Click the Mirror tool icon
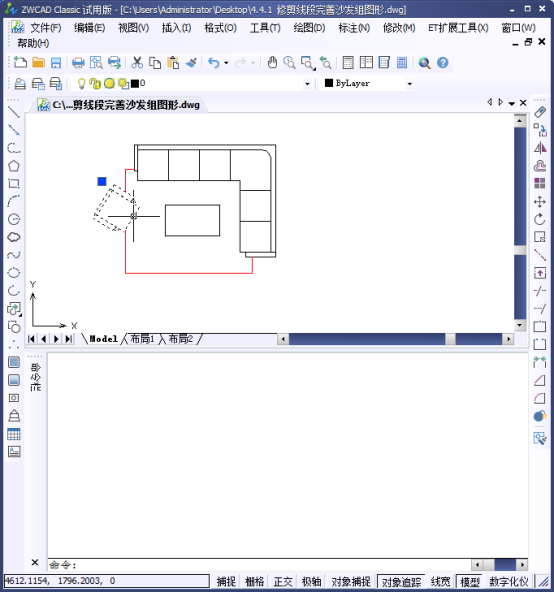 click(x=540, y=148)
